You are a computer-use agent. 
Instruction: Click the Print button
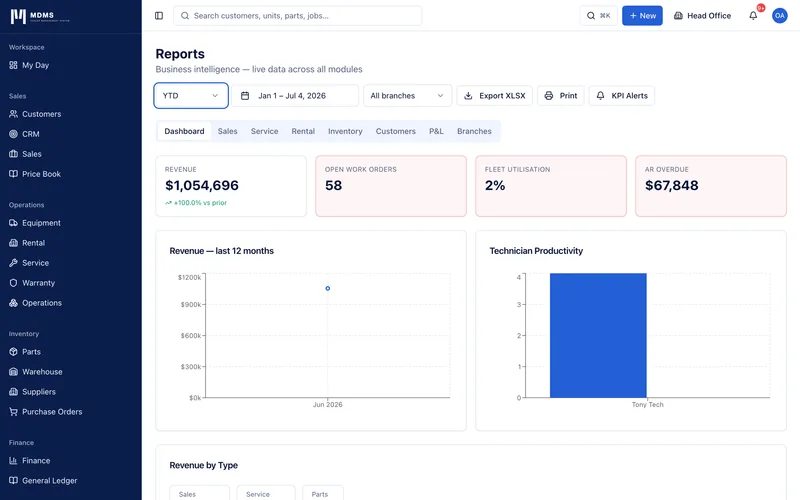[560, 95]
